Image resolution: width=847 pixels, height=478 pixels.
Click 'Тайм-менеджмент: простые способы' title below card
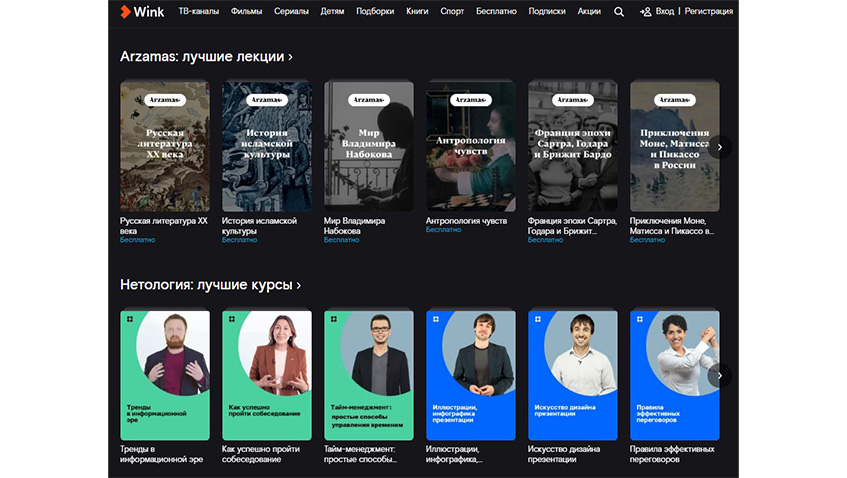360,454
